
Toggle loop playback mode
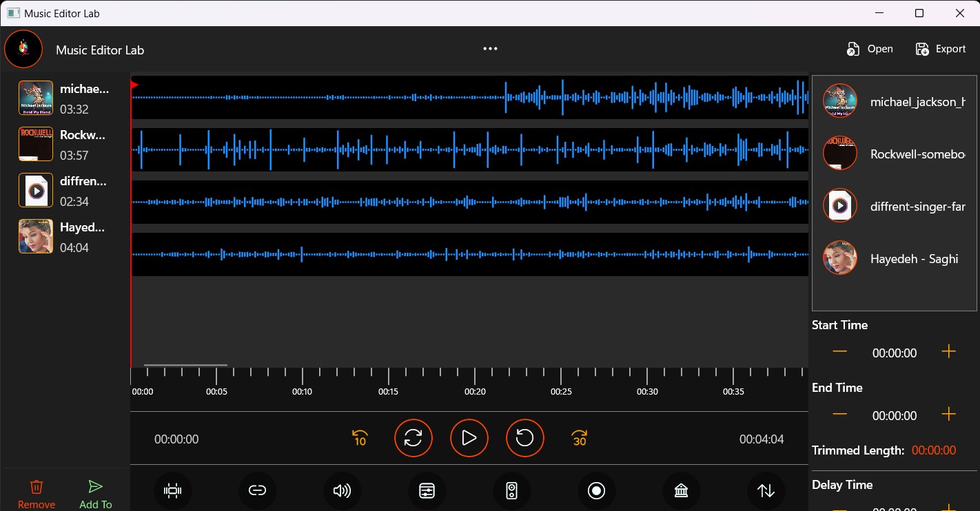[x=414, y=438]
